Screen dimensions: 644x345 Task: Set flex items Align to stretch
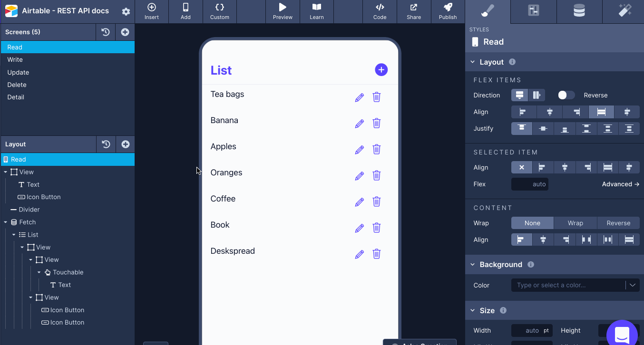(601, 112)
